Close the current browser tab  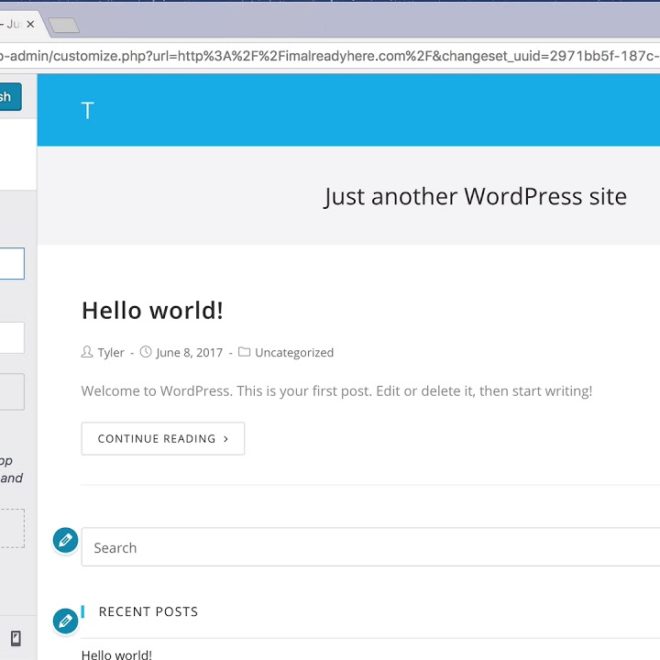pyautogui.click(x=30, y=24)
